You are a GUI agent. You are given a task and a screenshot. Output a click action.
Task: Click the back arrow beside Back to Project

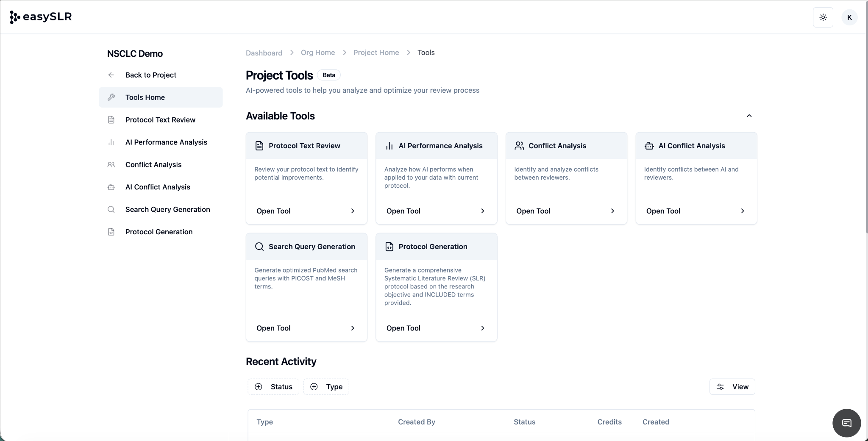coord(111,75)
